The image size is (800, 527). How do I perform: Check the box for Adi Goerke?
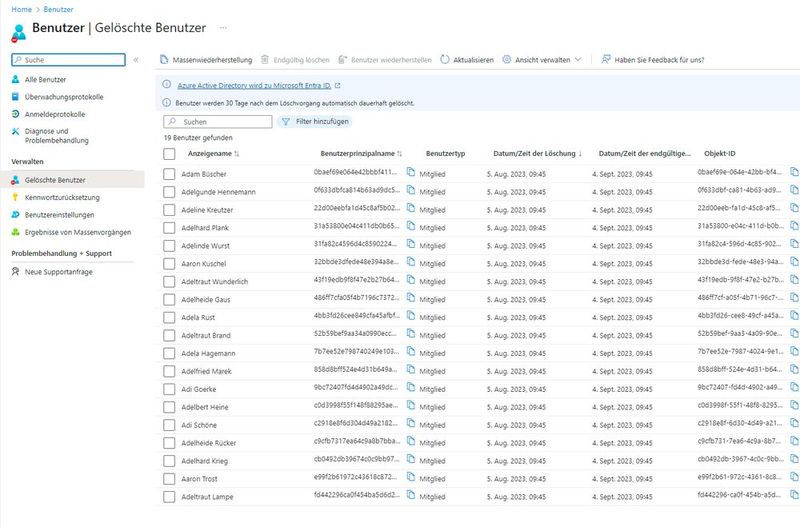click(x=169, y=389)
